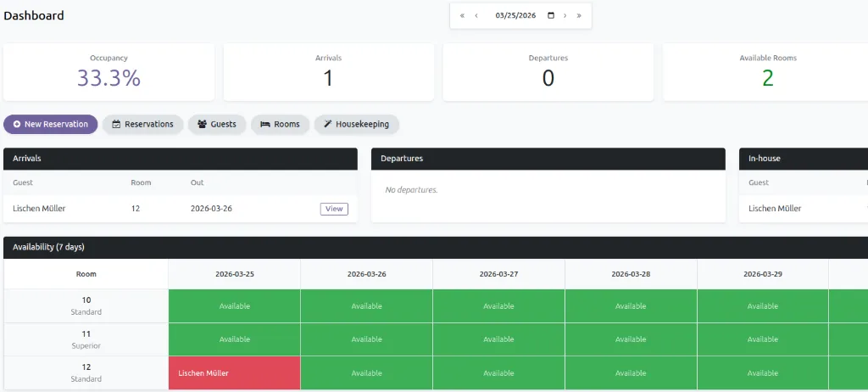Click Room 10 Available cell for 2026-03-29
The width and height of the screenshot is (868, 392).
coord(763,306)
